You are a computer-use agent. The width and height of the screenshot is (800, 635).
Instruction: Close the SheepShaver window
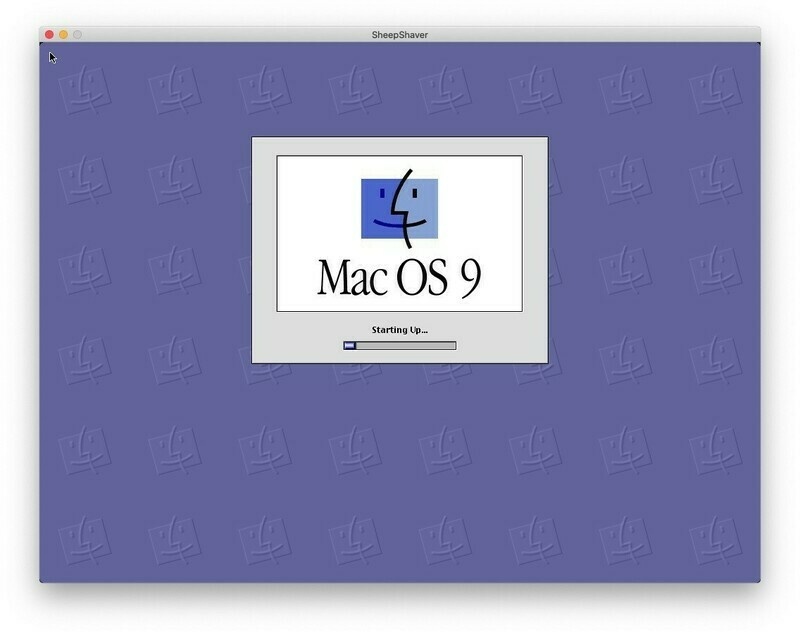pyautogui.click(x=49, y=35)
